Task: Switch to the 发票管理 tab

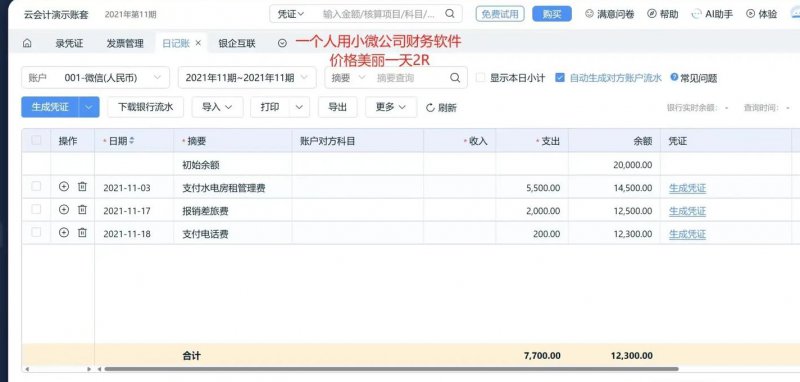Action: pyautogui.click(x=125, y=43)
